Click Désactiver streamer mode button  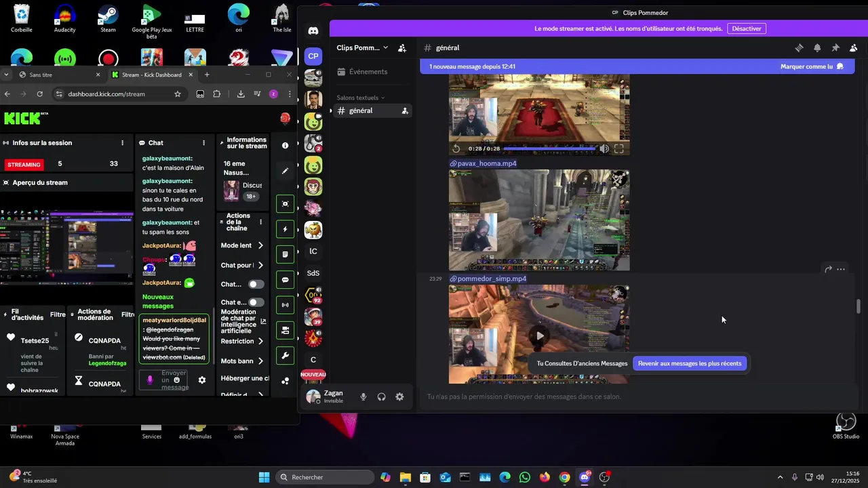coord(747,28)
